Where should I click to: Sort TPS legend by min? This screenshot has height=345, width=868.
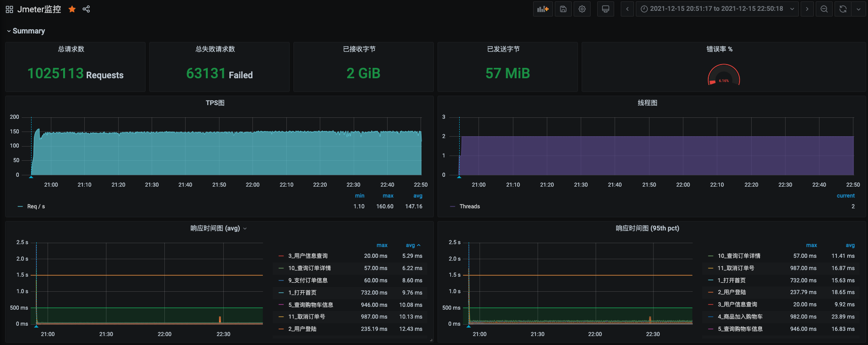click(x=360, y=196)
